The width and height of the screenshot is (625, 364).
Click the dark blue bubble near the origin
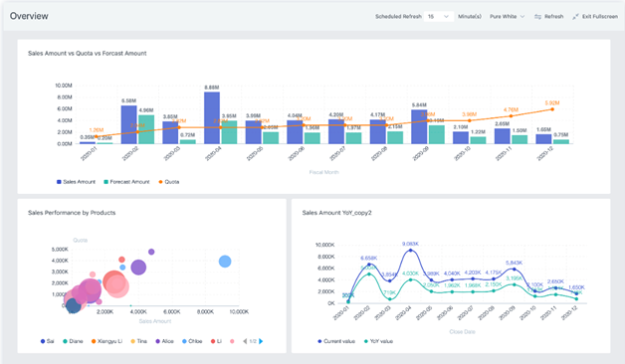[73, 306]
